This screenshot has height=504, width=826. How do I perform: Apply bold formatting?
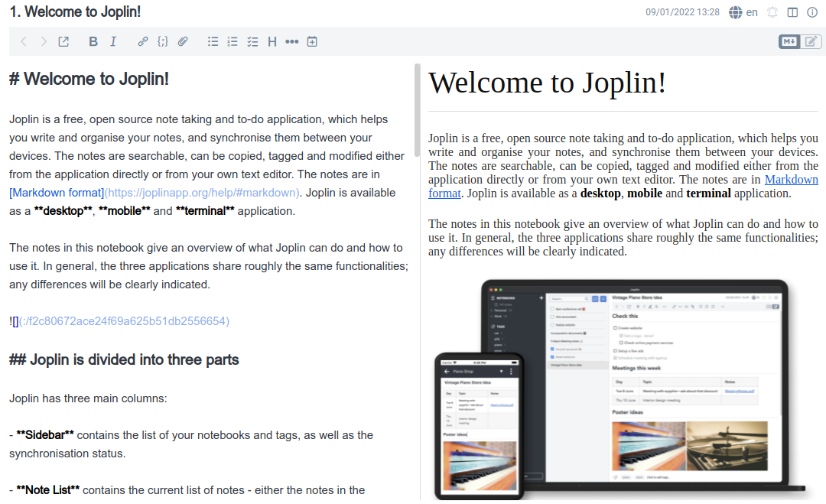[93, 41]
